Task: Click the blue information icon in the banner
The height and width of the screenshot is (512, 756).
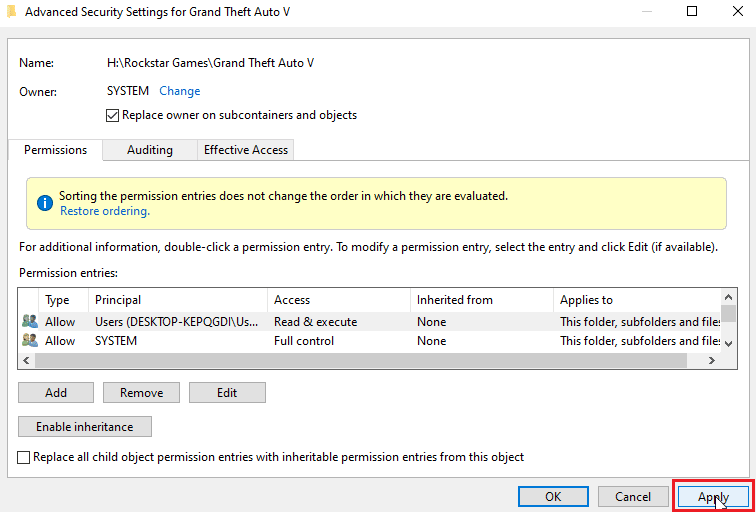Action: point(45,203)
